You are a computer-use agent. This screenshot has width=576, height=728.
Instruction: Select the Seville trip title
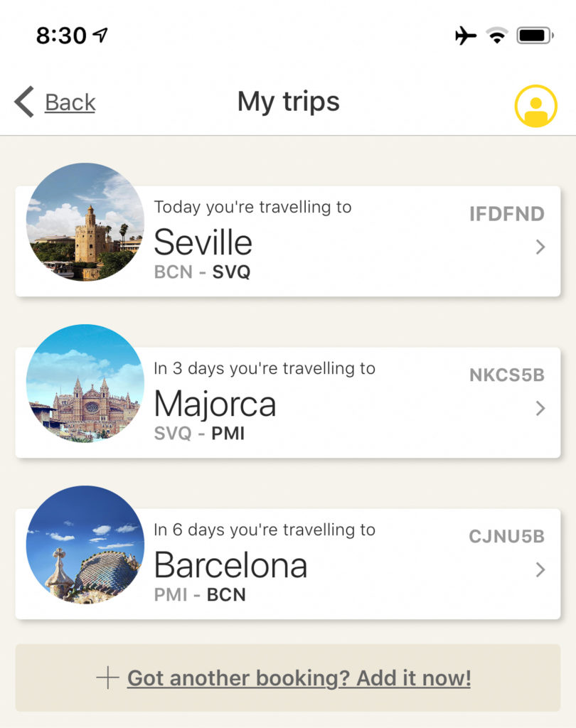click(x=203, y=242)
